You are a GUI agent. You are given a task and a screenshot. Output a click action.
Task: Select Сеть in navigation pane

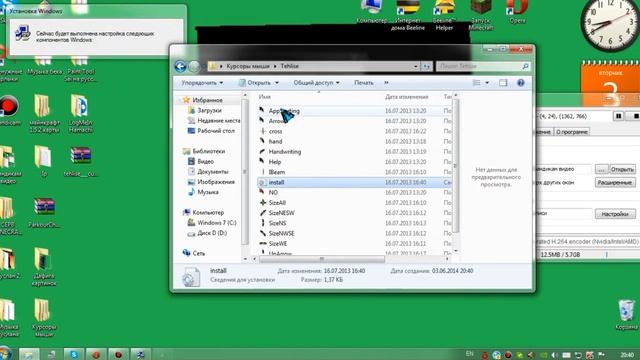click(x=198, y=253)
